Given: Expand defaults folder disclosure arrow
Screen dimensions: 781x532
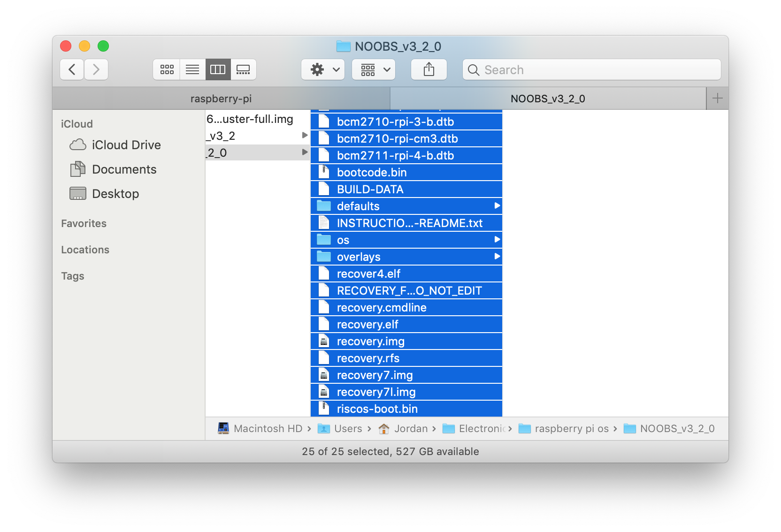Looking at the screenshot, I should coord(497,205).
